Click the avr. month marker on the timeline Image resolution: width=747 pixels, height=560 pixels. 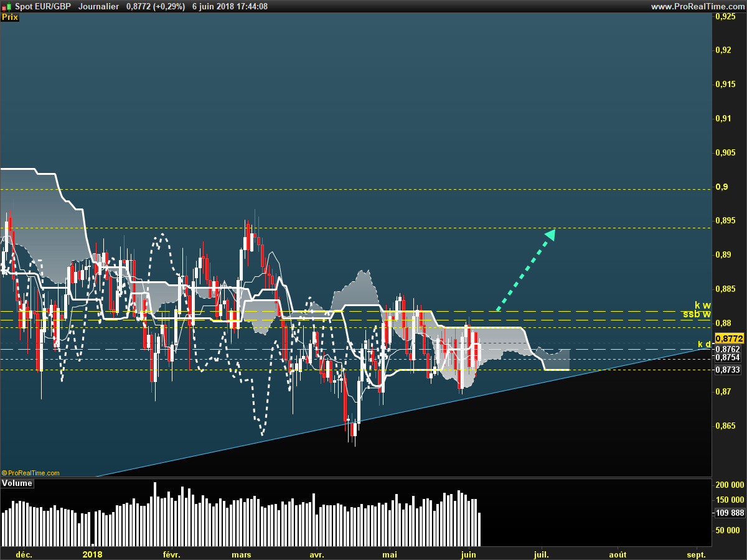tap(317, 554)
